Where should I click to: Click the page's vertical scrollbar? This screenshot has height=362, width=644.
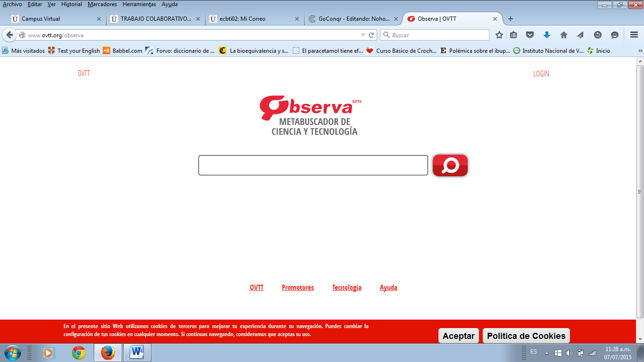pyautogui.click(x=640, y=191)
